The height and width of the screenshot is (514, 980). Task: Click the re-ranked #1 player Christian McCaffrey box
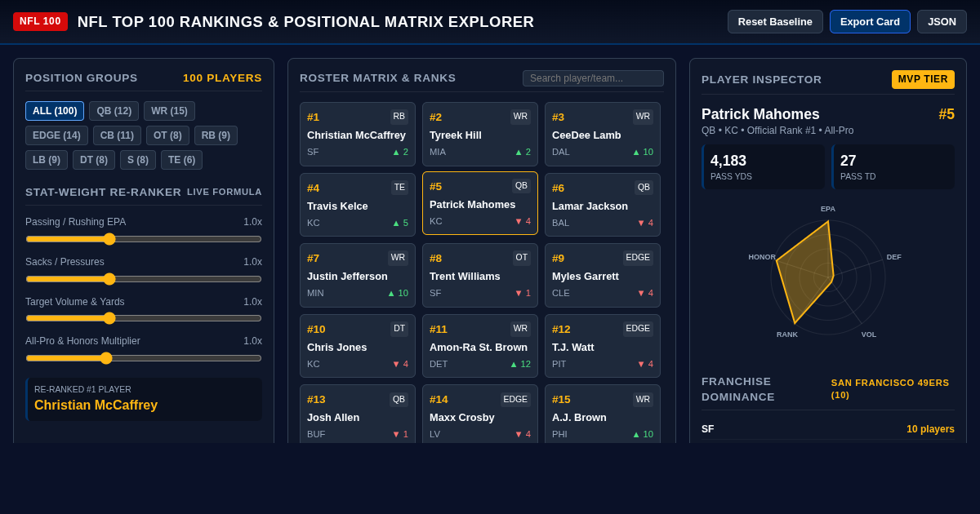point(144,399)
